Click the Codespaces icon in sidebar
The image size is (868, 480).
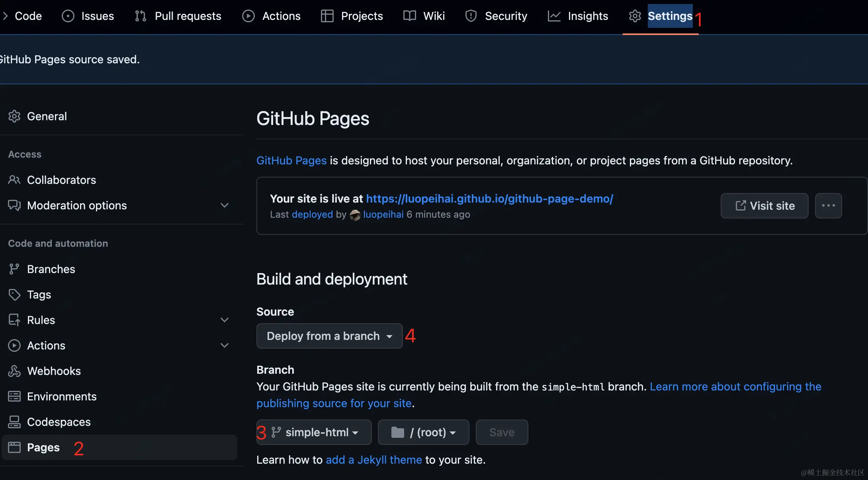[14, 422]
